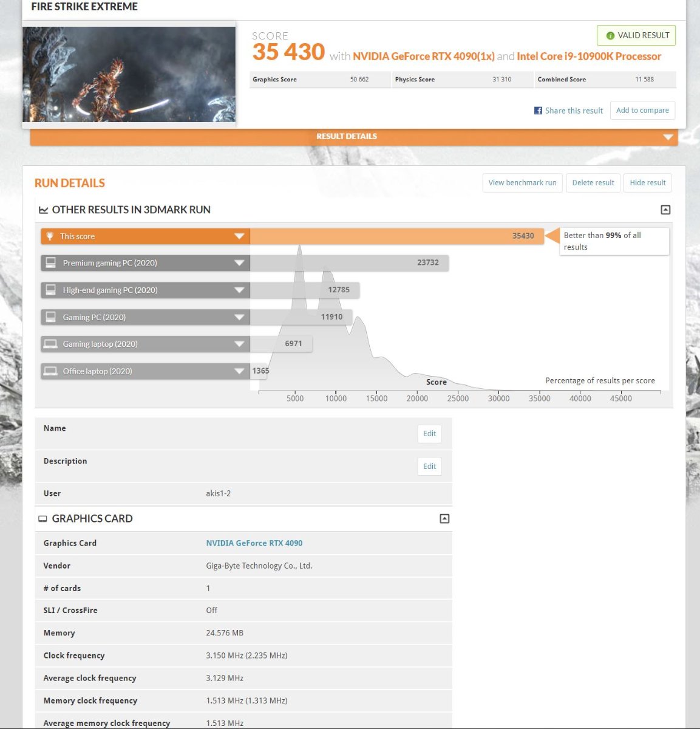The image size is (700, 729).
Task: Click the 11910 Gaming PC score bar
Action: point(301,317)
